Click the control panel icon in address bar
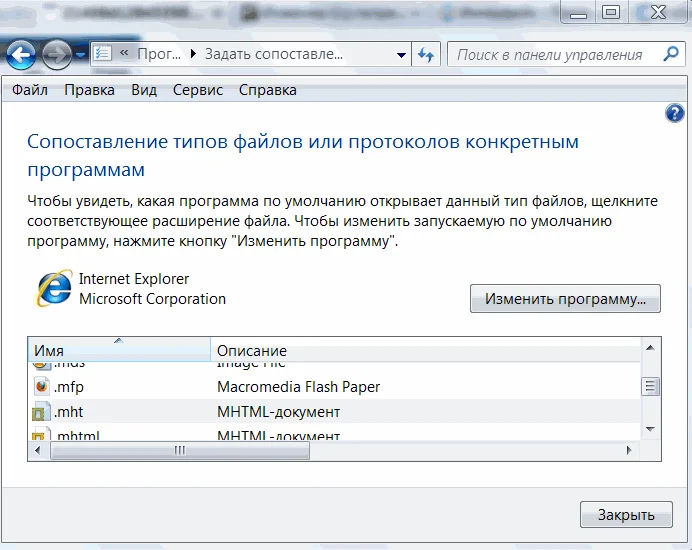The height and width of the screenshot is (550, 692). 102,55
